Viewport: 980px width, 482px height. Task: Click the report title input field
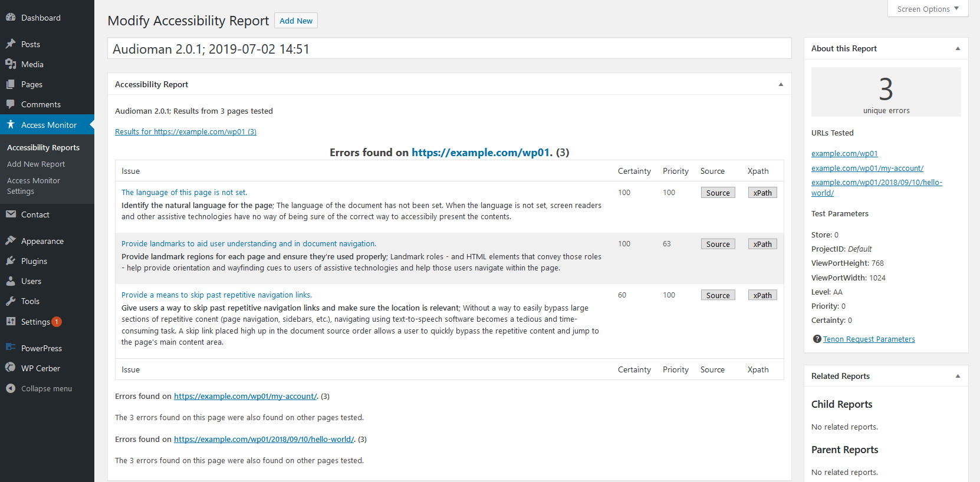(449, 49)
